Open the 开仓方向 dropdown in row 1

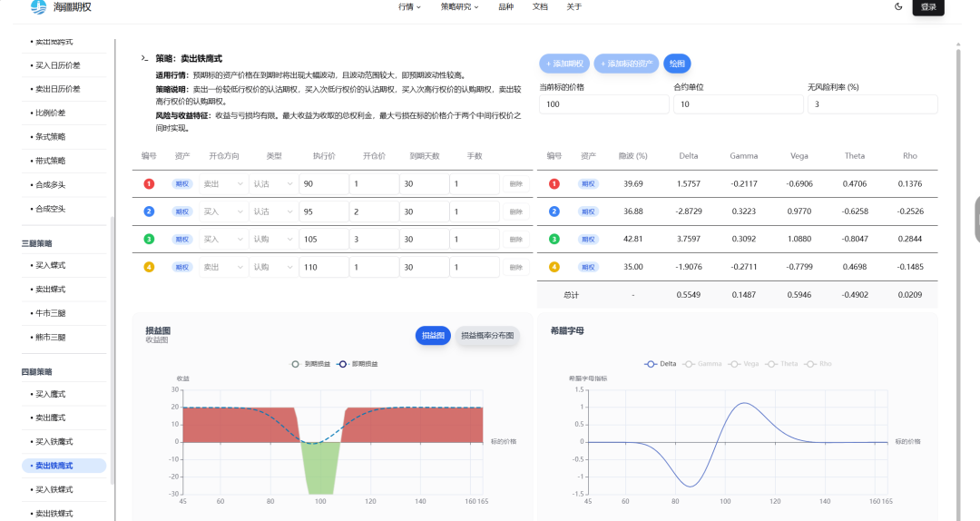[x=223, y=184]
